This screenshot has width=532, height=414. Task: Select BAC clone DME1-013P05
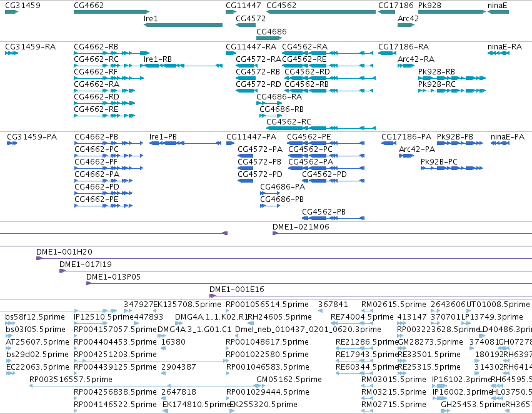113,277
